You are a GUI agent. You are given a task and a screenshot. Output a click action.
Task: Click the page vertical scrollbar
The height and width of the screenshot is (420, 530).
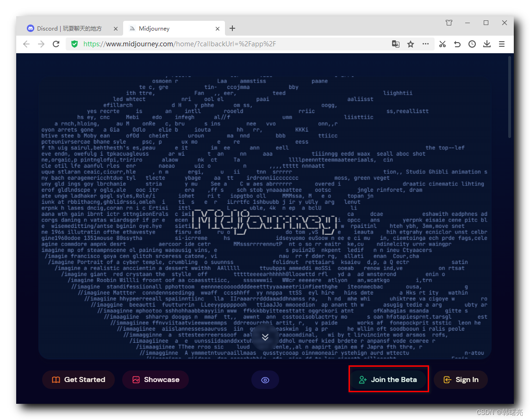point(510,97)
